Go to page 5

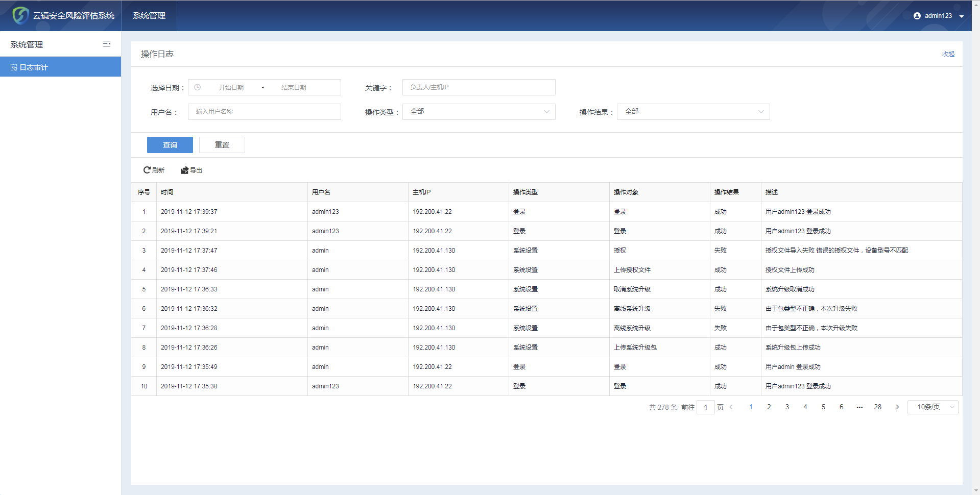[823, 407]
